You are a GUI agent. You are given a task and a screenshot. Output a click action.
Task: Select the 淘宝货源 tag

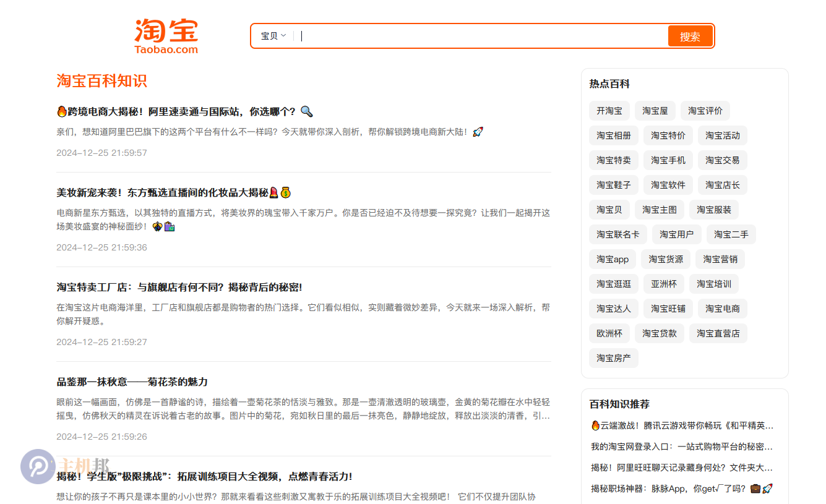[x=666, y=259]
